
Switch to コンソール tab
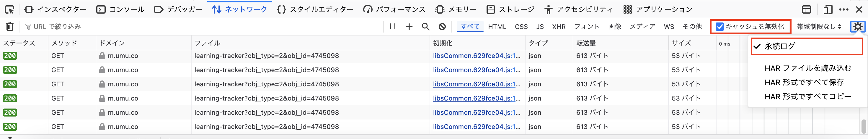[x=120, y=9]
